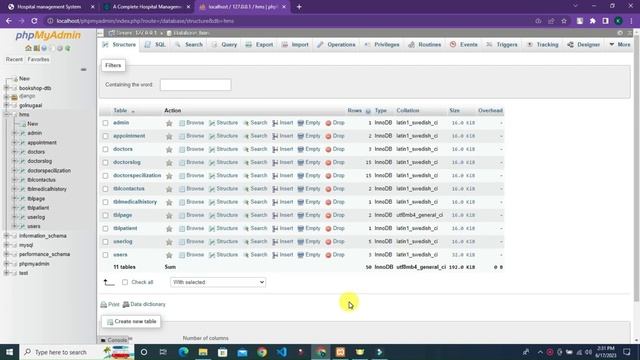The height and width of the screenshot is (360, 640).
Task: Click Structure icon for tblmedicalhistory table
Action: 212,202
